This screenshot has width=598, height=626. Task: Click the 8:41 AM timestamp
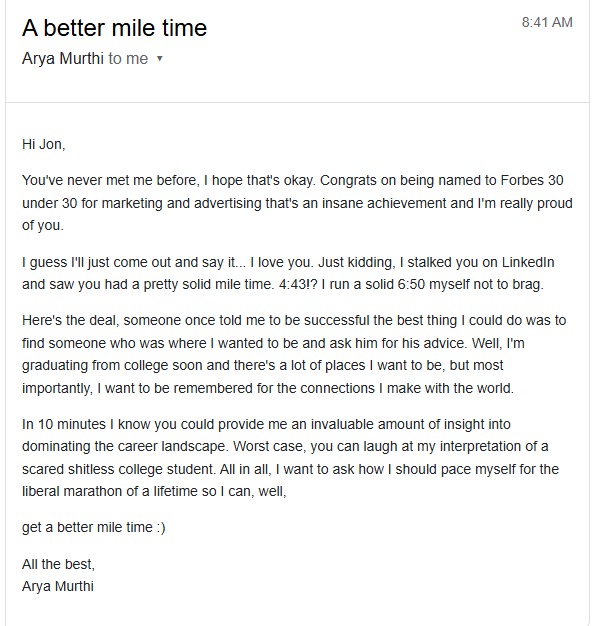[547, 22]
